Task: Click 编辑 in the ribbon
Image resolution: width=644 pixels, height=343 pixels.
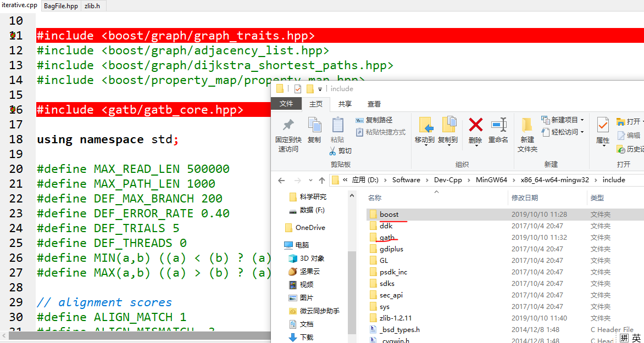Action: click(629, 136)
